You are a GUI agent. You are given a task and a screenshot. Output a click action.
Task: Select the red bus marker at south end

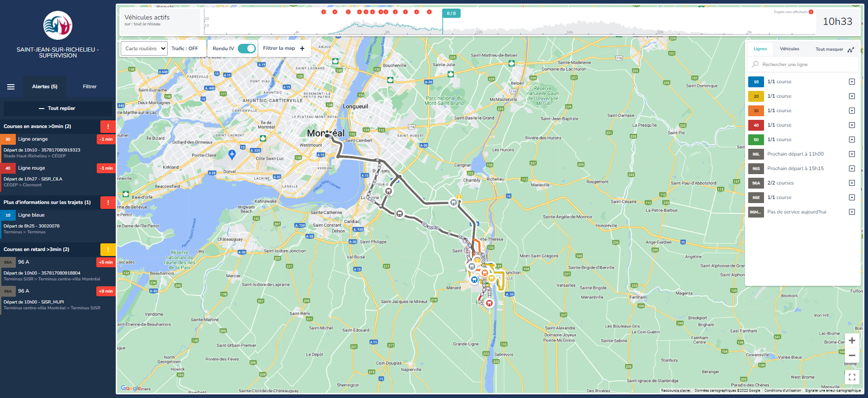[x=489, y=303]
